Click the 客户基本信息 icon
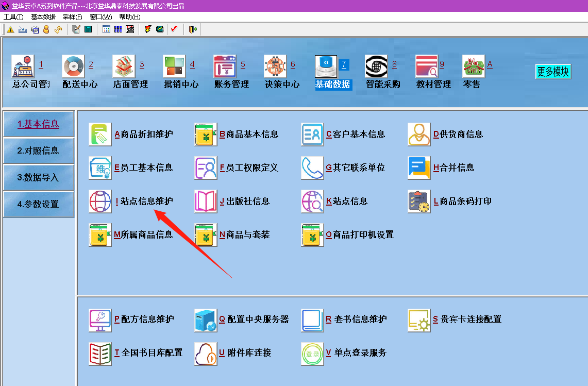The image size is (588, 386). [312, 135]
